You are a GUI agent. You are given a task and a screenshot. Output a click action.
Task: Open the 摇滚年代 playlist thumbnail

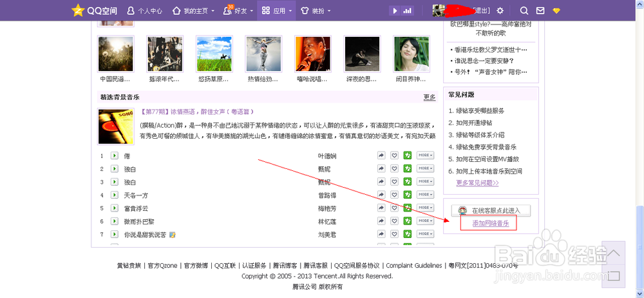(165, 54)
